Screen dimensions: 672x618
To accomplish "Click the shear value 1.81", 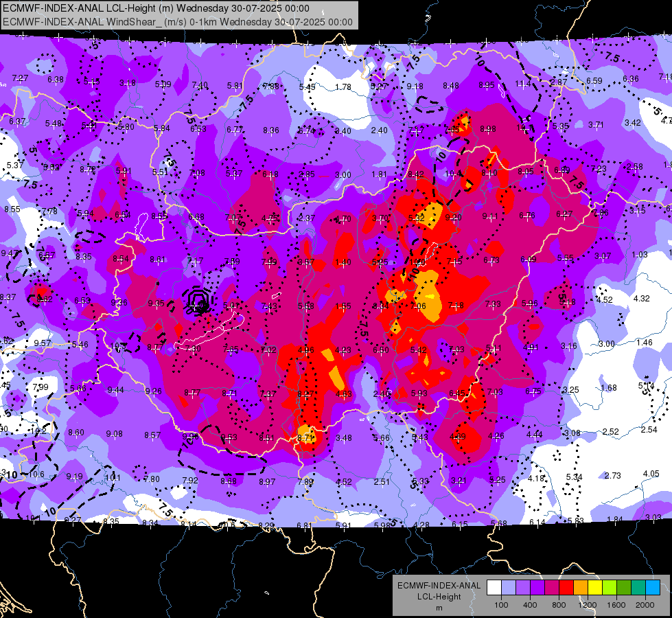I will (380, 174).
